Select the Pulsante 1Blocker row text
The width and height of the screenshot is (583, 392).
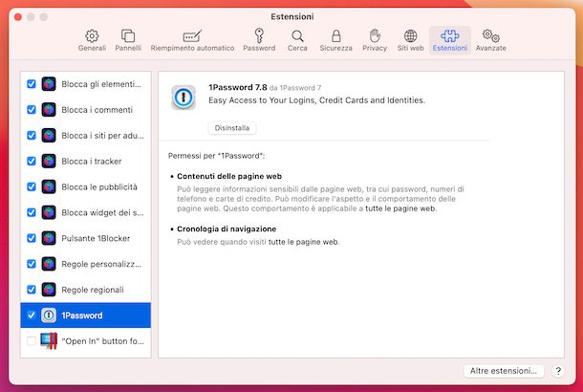(x=96, y=238)
